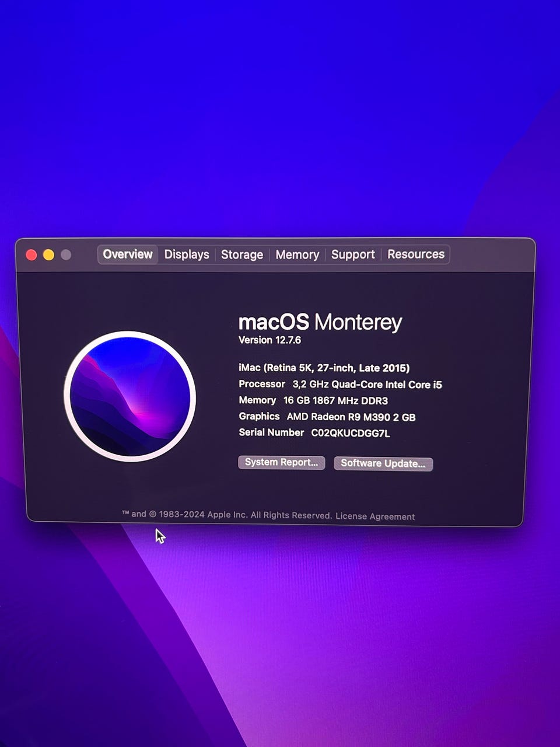Viewport: 560px width, 747px height.
Task: Click the Memory label in Overview
Action: click(257, 400)
